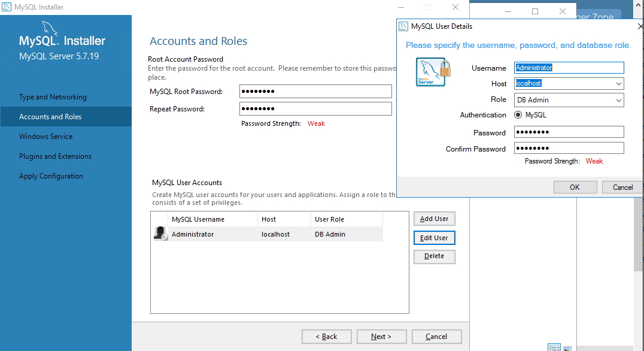Click the Delete user button

coord(434,256)
